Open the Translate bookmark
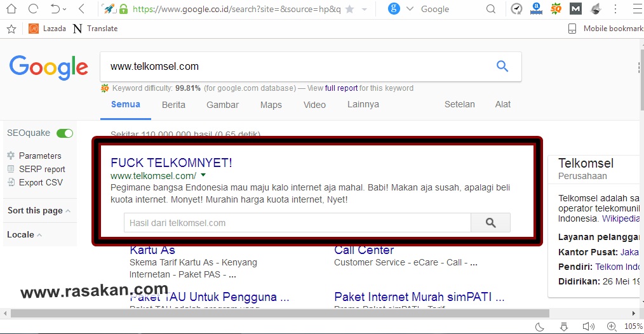The width and height of the screenshot is (644, 334). pyautogui.click(x=95, y=29)
